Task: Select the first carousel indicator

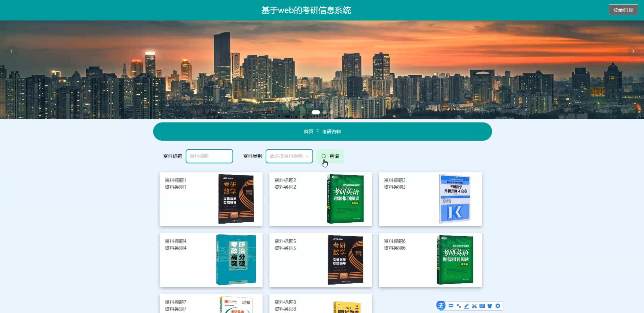Action: click(316, 112)
